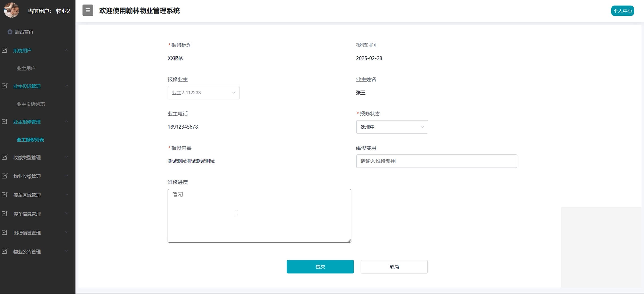Click the 提交 submit button
Viewport: 644px width, 294px height.
click(320, 267)
